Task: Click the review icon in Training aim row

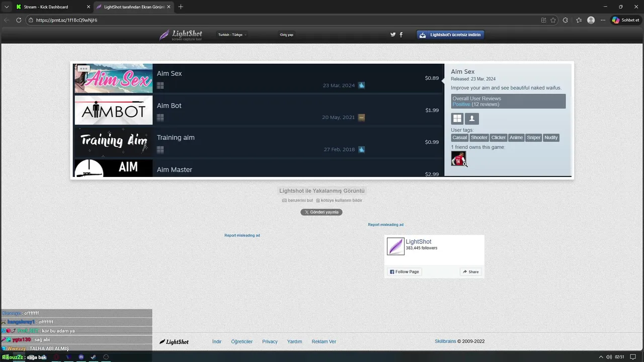Action: [361, 149]
